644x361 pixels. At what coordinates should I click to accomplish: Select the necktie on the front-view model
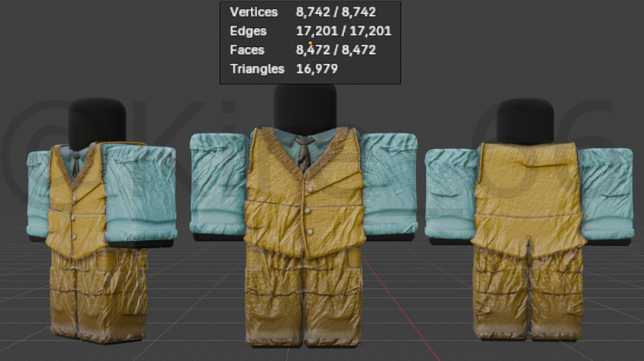tap(304, 153)
